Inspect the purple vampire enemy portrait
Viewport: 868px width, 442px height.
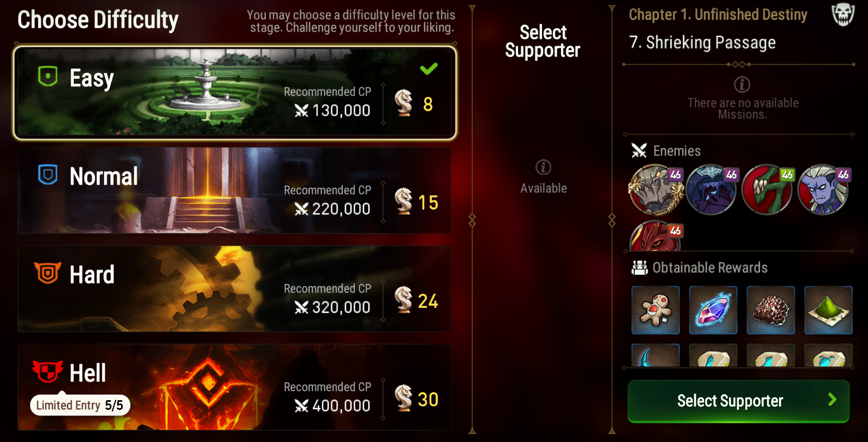tap(824, 190)
